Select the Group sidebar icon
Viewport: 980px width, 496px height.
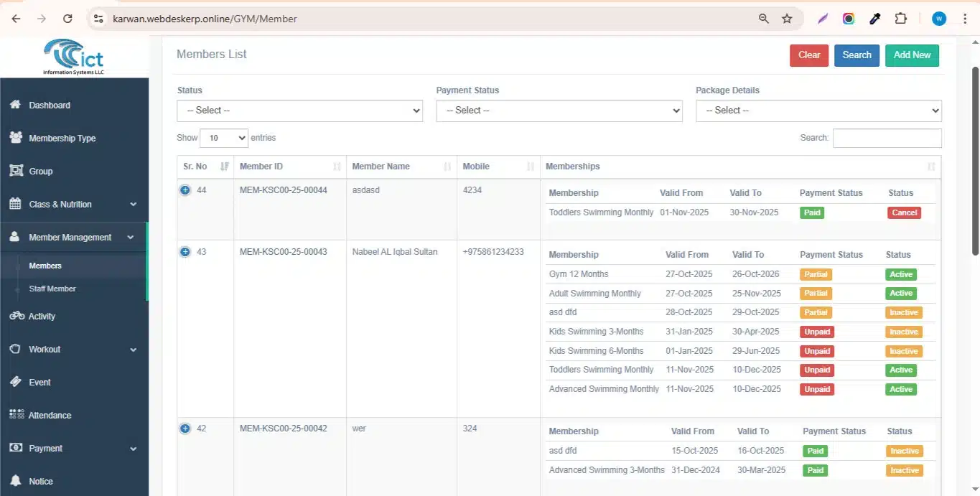pyautogui.click(x=16, y=171)
